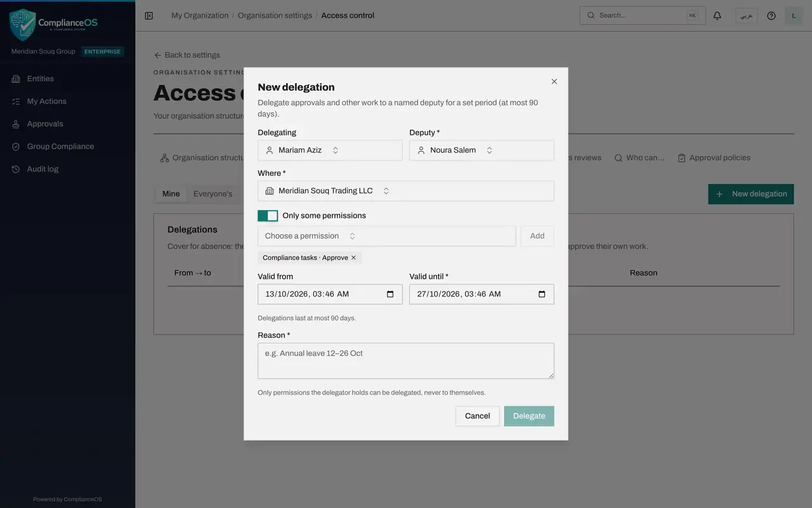The height and width of the screenshot is (508, 812).
Task: Focus the Reason text area
Action: [406, 361]
